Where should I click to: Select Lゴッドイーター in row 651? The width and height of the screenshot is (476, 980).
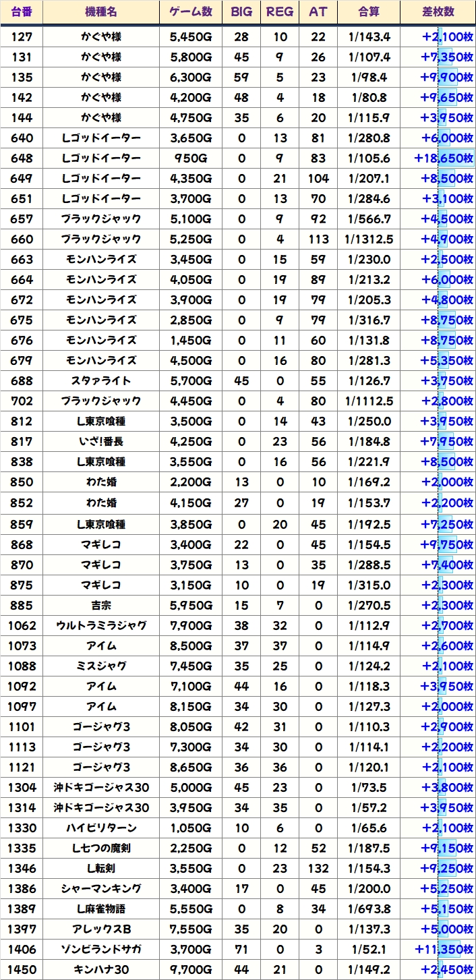pyautogui.click(x=101, y=198)
